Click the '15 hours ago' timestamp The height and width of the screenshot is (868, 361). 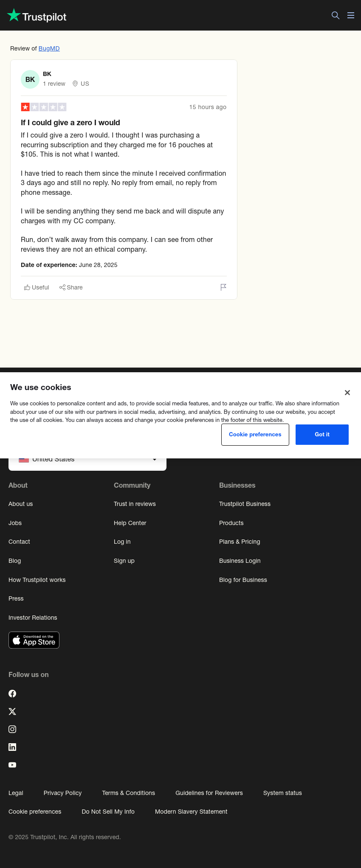click(208, 107)
